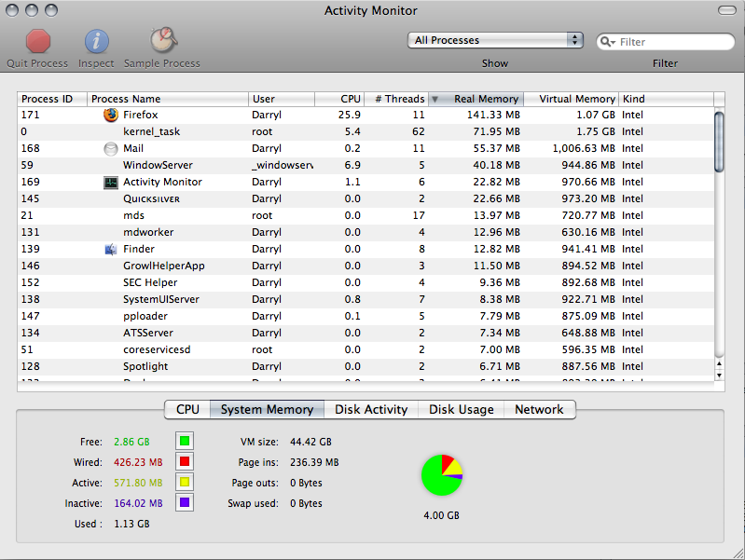Open the Inspect info icon
The height and width of the screenshot is (560, 745).
tap(96, 41)
